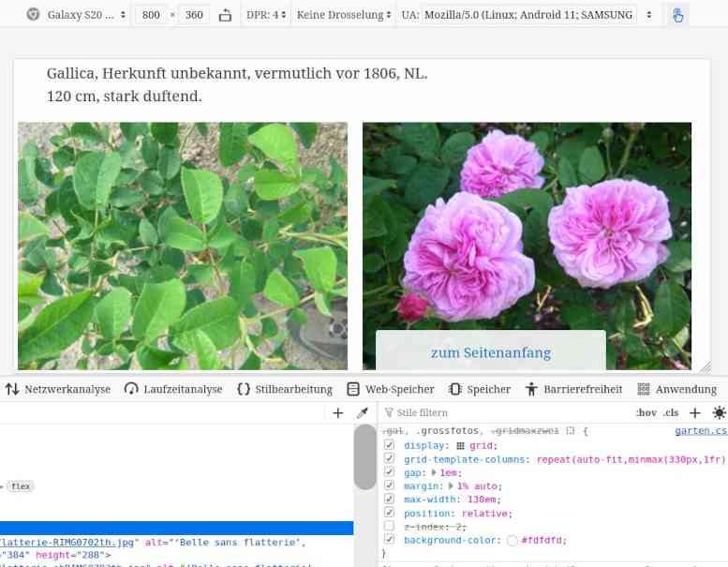Click the green leaves rose photo
Screen dimensions: 728x567
[x=183, y=246]
